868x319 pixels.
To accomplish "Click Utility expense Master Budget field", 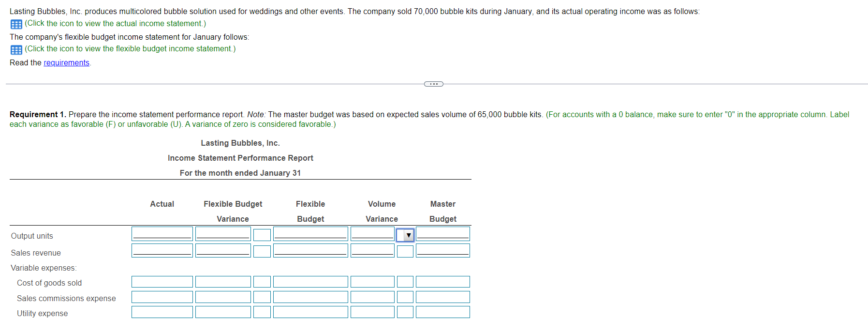I will click(x=443, y=312).
